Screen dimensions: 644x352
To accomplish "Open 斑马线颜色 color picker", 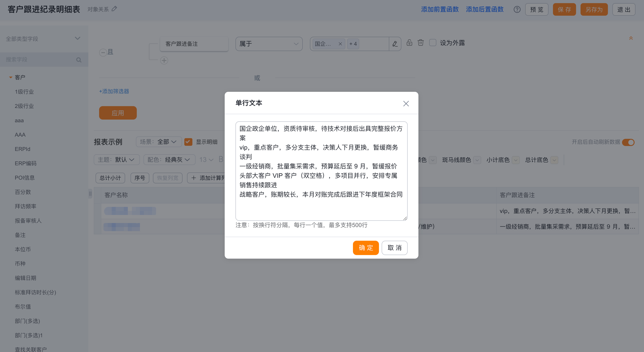I will tap(477, 160).
